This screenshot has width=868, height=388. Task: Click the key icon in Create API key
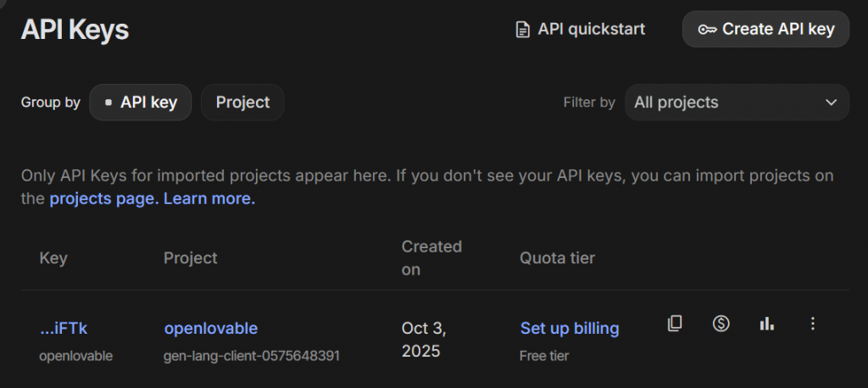tap(707, 30)
